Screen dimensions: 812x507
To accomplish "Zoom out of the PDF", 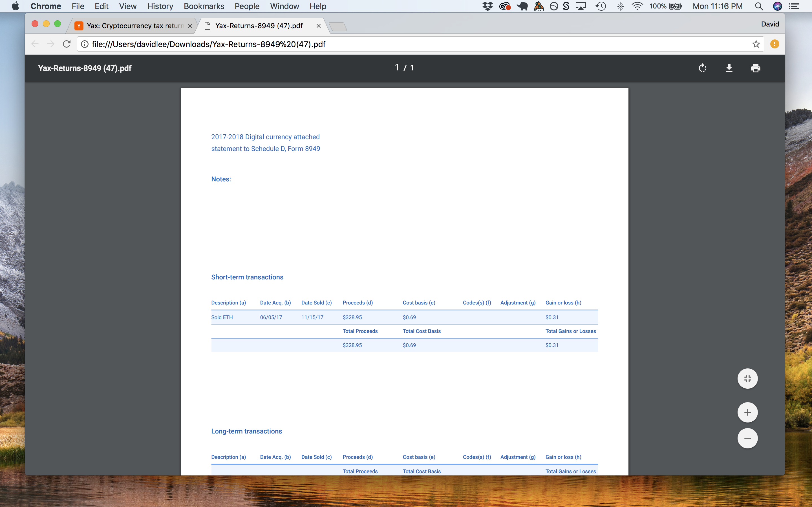I will pos(747,438).
